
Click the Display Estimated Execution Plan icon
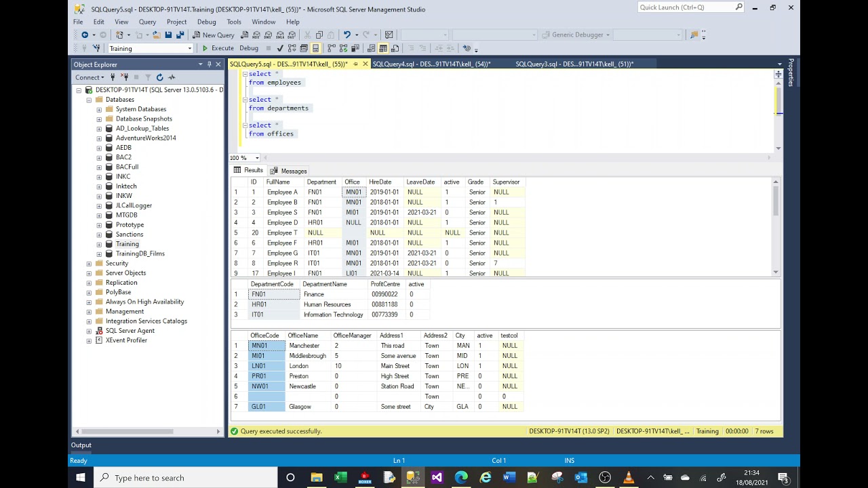[x=292, y=48]
